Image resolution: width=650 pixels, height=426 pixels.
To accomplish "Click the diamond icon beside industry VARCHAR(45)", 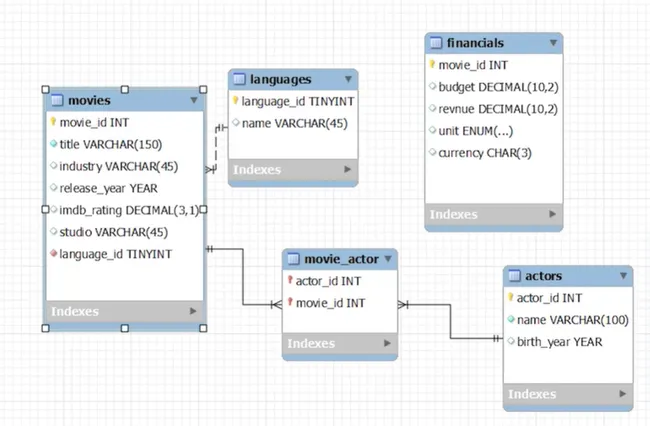I will coord(53,165).
